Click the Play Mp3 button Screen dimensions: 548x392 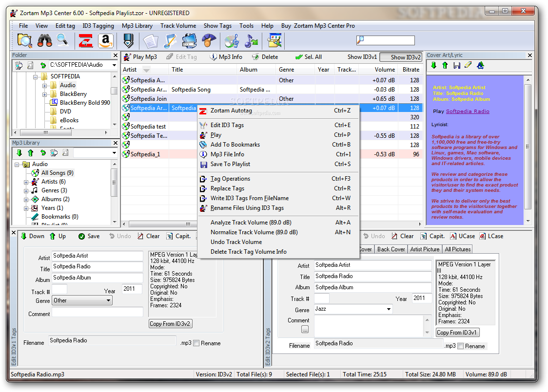[140, 57]
